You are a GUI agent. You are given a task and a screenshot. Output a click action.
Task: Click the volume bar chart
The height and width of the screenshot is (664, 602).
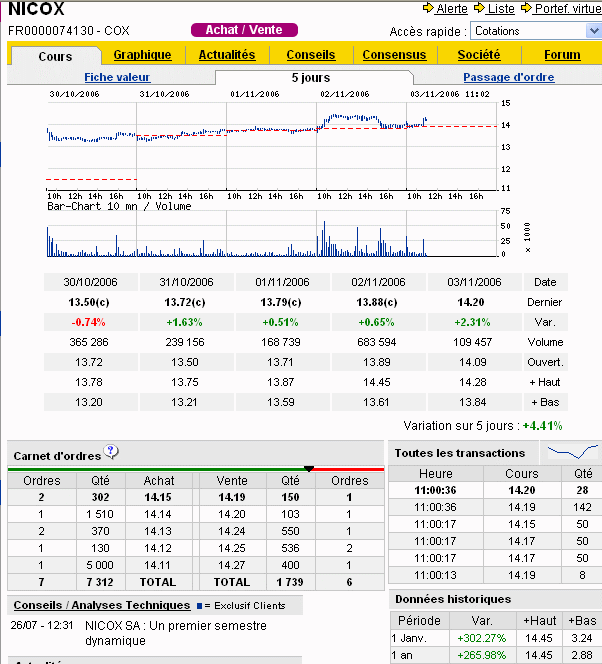(x=271, y=234)
